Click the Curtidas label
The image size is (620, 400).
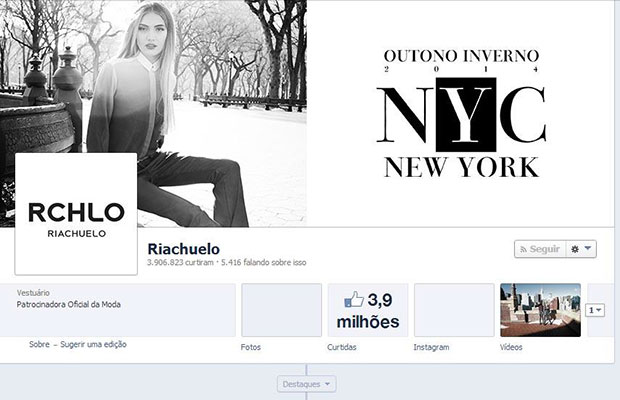(342, 347)
